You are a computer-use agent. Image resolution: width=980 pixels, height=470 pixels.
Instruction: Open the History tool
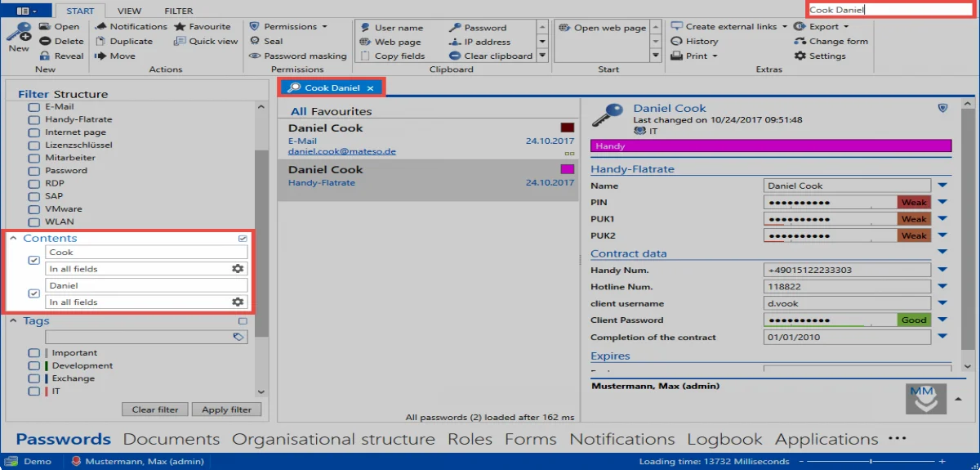(694, 42)
